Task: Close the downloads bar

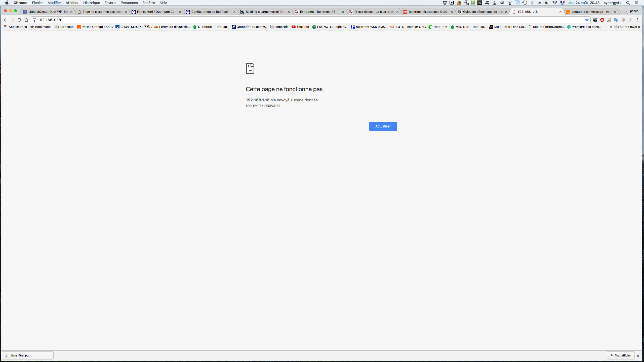Action: tap(638, 355)
